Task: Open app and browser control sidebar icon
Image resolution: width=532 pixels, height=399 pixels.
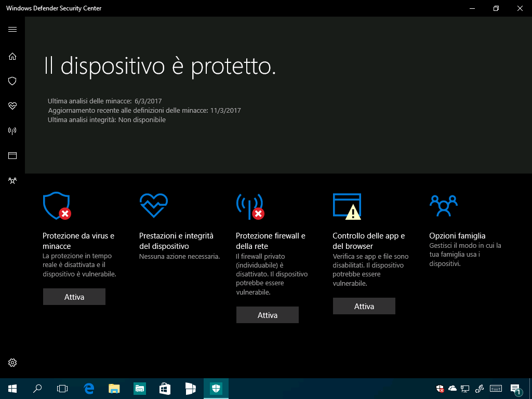Action: [12, 156]
